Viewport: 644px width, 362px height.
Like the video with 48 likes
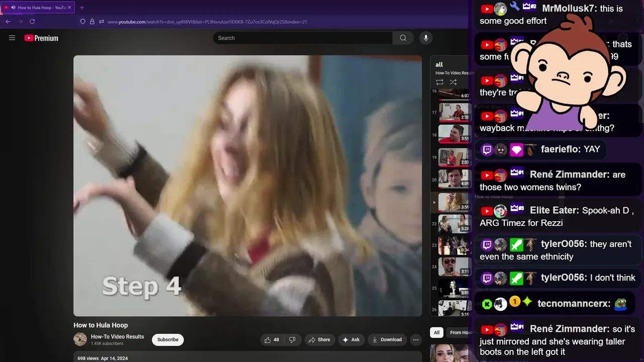(x=272, y=340)
